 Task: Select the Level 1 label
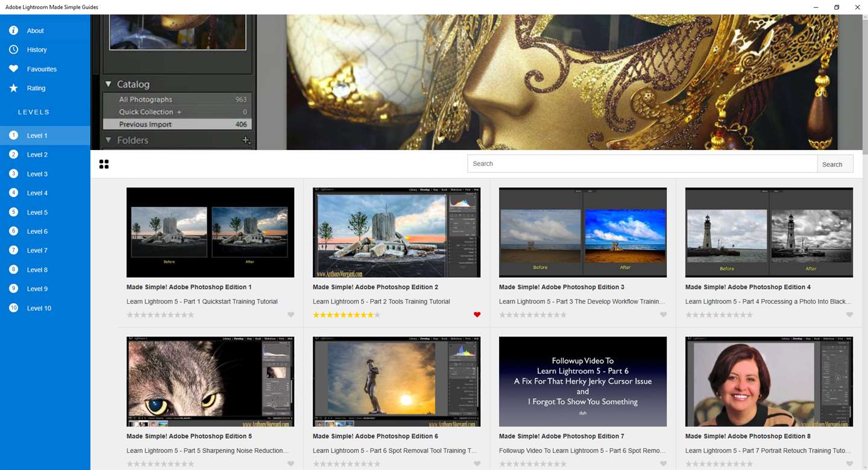[37, 136]
